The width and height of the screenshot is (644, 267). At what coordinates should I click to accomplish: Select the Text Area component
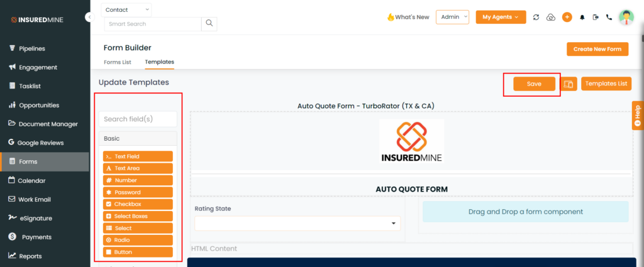[x=138, y=168]
